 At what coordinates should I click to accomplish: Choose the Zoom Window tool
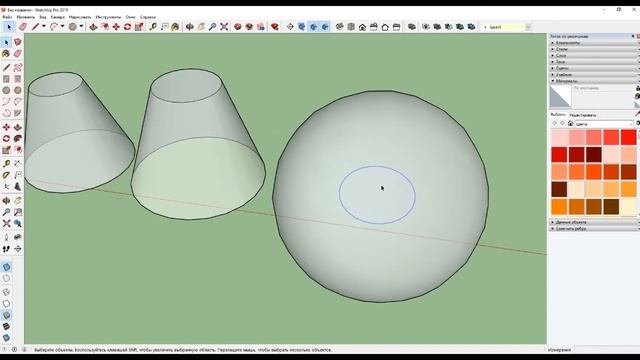point(18,212)
